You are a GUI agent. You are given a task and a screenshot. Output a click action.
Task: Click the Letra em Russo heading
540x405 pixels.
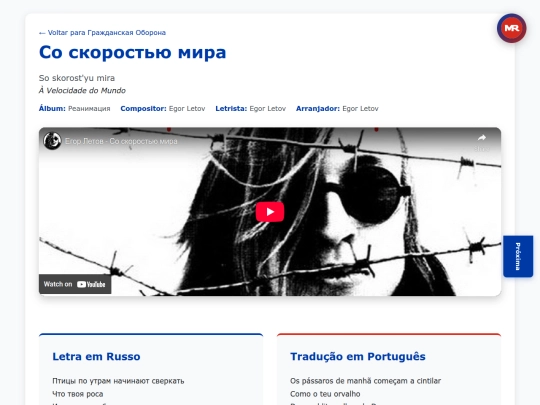click(96, 356)
